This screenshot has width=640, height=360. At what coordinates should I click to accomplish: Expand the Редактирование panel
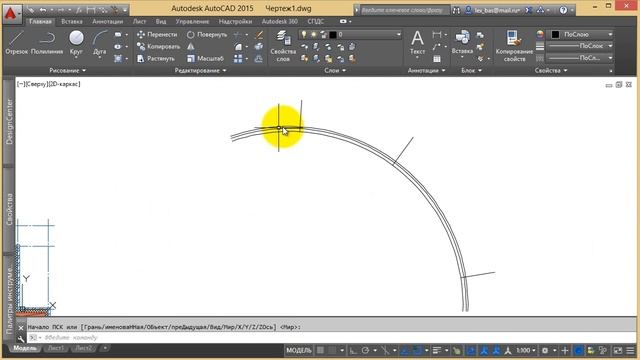click(x=200, y=70)
